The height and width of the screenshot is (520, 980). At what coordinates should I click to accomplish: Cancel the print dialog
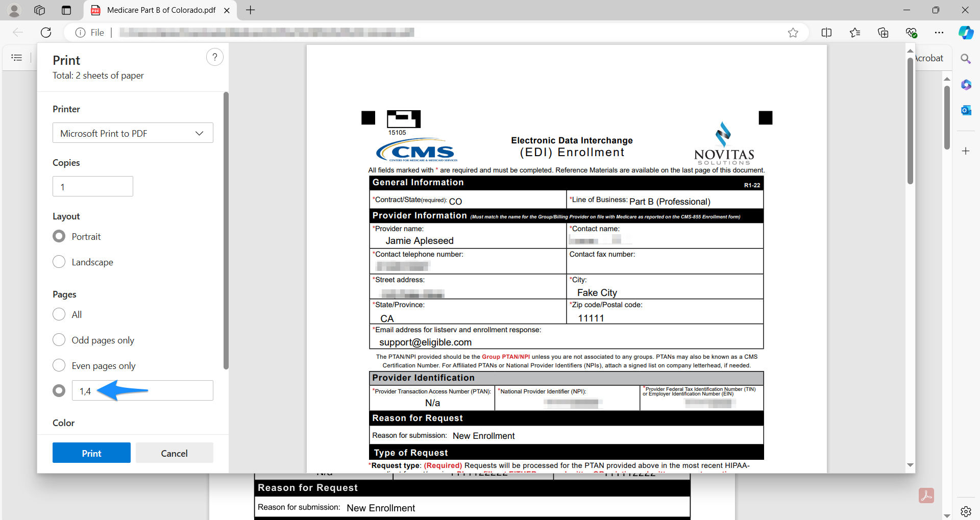(175, 453)
